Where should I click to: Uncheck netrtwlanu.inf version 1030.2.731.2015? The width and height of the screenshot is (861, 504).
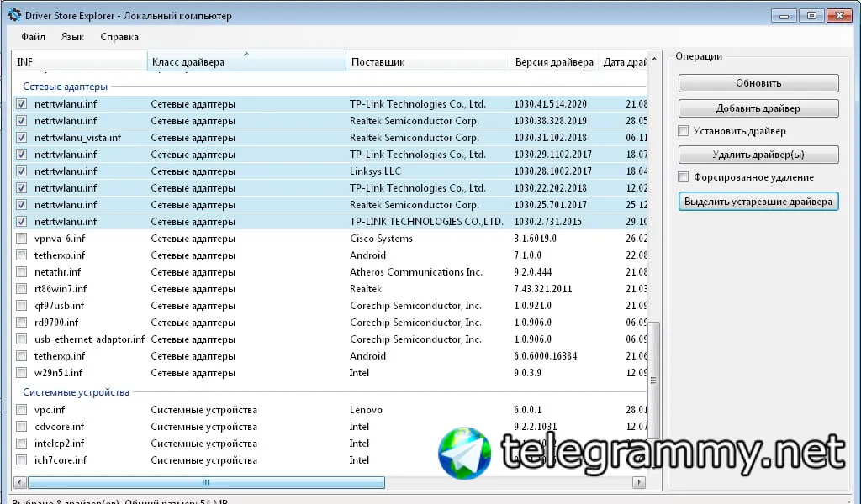tap(21, 222)
